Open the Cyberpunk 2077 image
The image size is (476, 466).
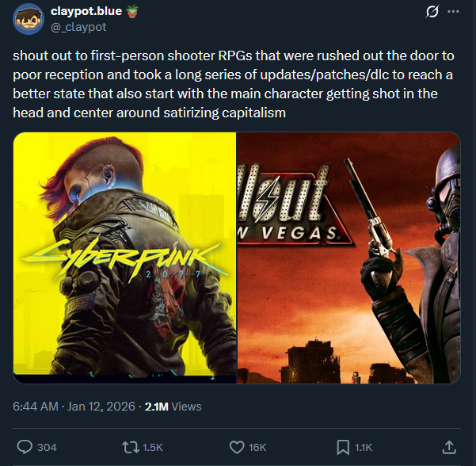[125, 258]
